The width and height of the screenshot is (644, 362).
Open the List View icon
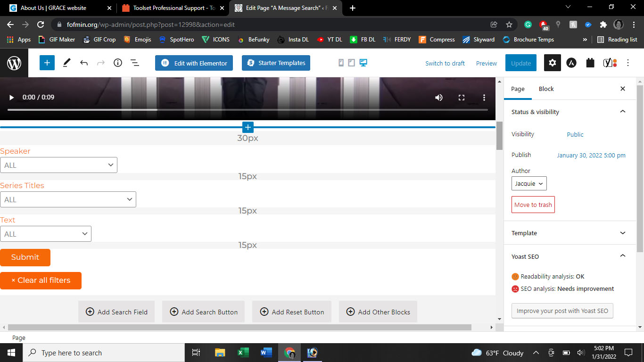coord(134,63)
